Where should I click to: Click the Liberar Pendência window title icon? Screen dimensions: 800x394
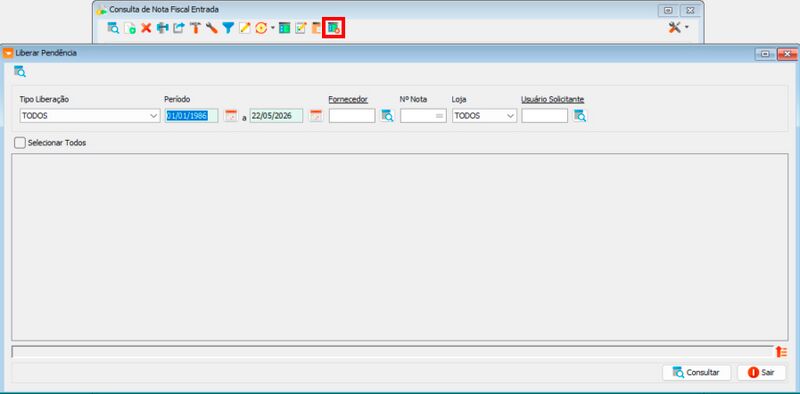(x=8, y=53)
